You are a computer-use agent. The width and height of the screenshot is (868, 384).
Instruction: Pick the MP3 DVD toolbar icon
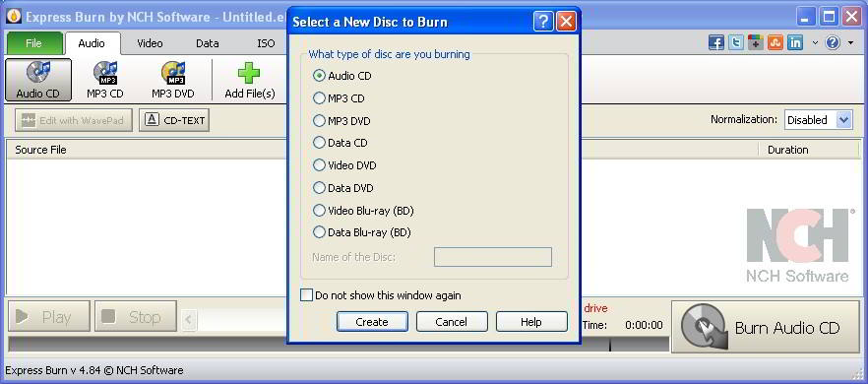[173, 80]
